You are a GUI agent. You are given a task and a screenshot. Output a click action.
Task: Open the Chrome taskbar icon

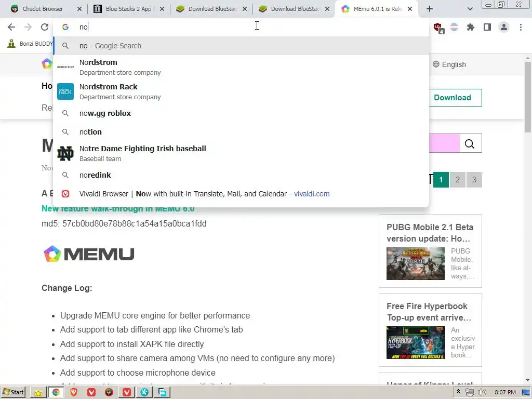pos(56,392)
